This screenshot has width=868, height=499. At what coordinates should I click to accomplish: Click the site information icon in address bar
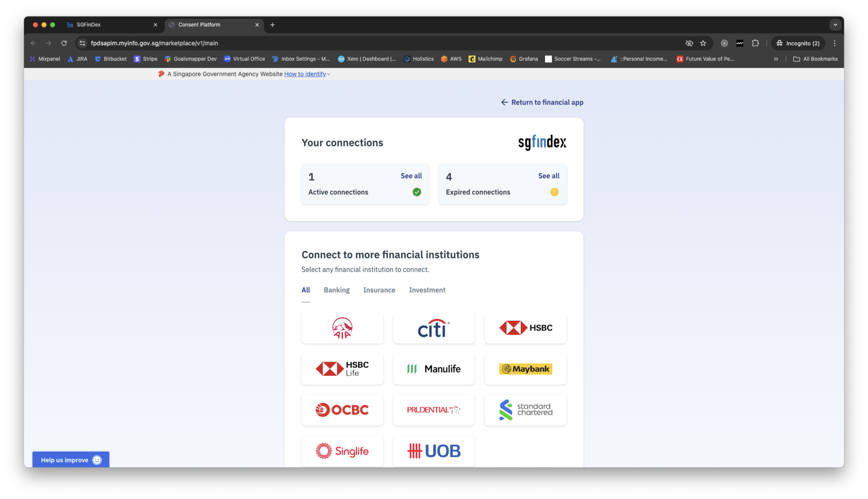[82, 43]
